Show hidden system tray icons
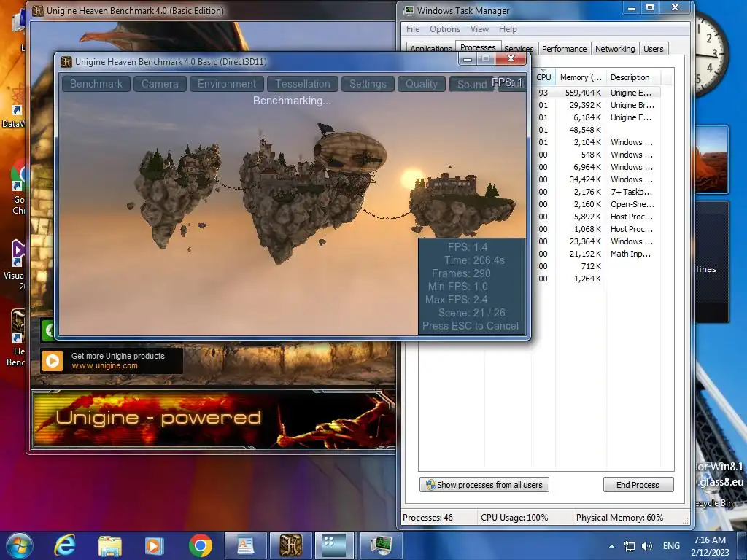This screenshot has height=560, width=747. tap(611, 546)
